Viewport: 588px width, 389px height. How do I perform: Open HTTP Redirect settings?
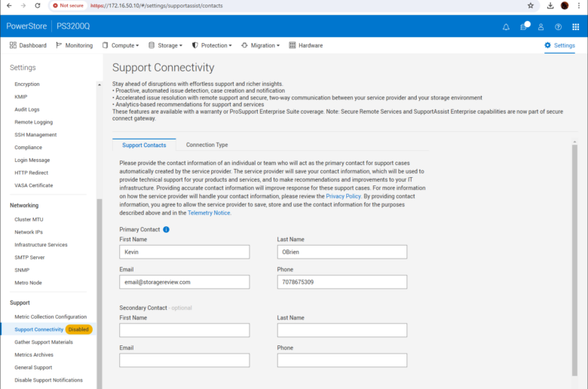tap(32, 173)
